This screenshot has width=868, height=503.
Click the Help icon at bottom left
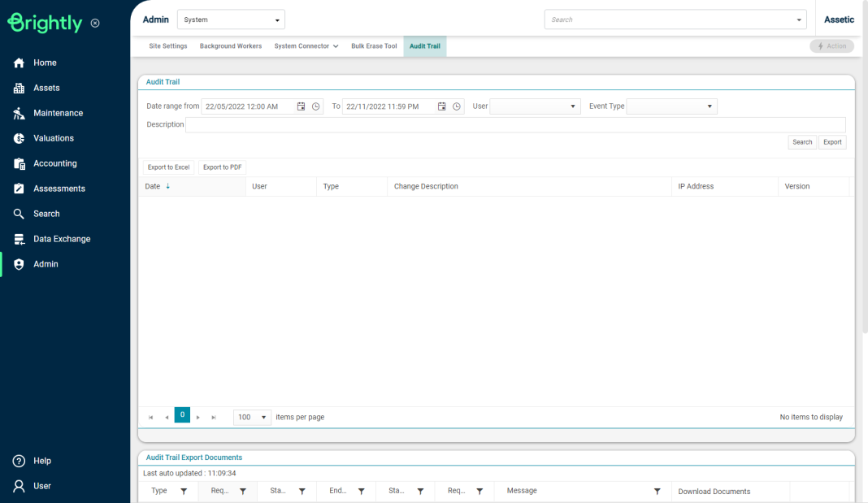pos(18,461)
